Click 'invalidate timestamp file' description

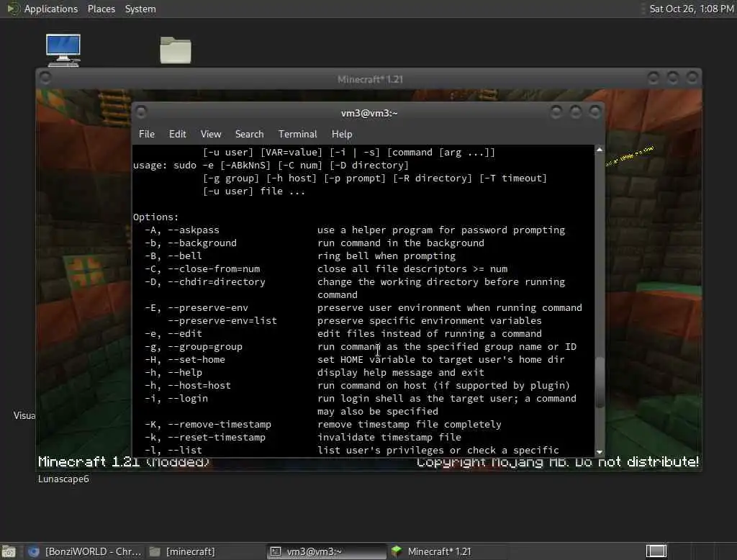(389, 438)
